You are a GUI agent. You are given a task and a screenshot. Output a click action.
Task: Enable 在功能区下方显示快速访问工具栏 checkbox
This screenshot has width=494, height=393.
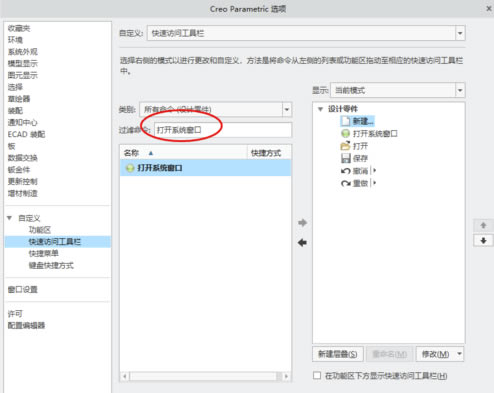[x=317, y=376]
